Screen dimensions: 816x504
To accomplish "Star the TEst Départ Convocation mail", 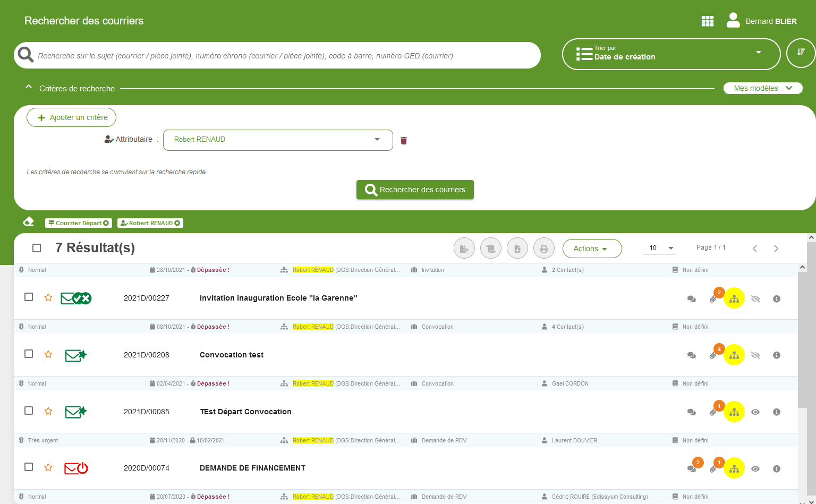I will pyautogui.click(x=48, y=411).
